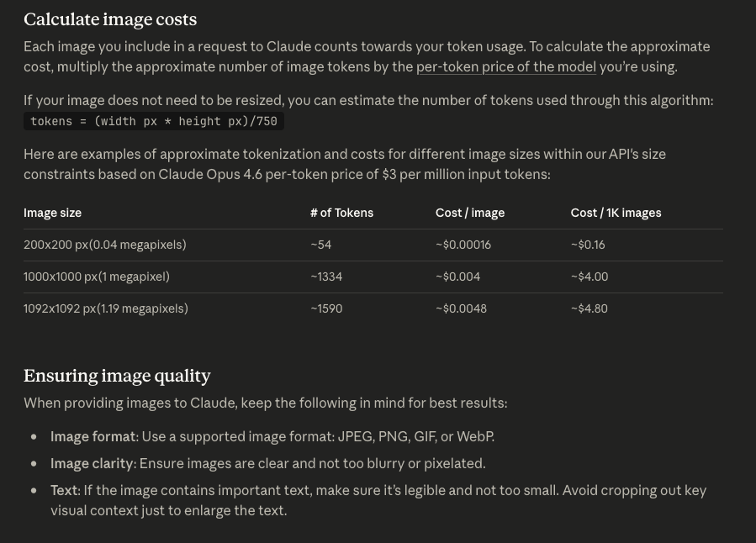The width and height of the screenshot is (756, 543).
Task: Click the Ensuring image quality heading
Action: 117,376
